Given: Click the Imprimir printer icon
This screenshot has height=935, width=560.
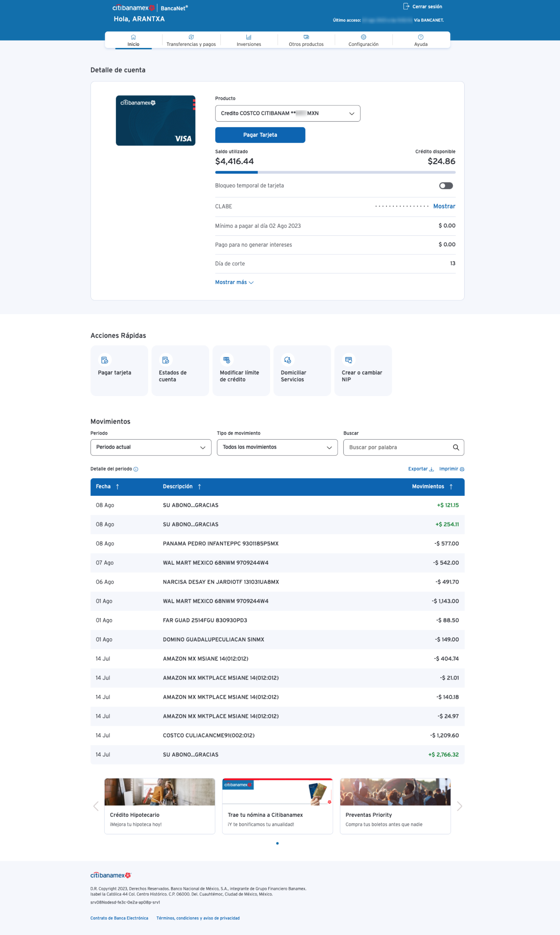Looking at the screenshot, I should click(462, 469).
